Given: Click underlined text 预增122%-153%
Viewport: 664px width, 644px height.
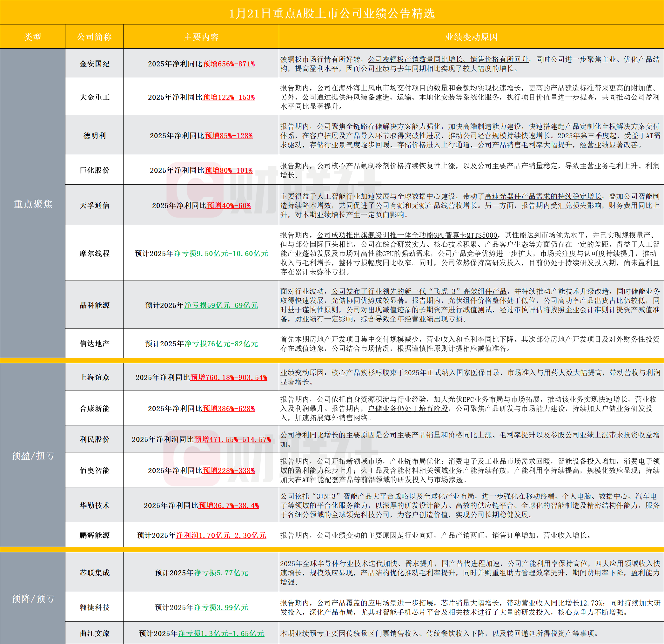Looking at the screenshot, I should (229, 97).
